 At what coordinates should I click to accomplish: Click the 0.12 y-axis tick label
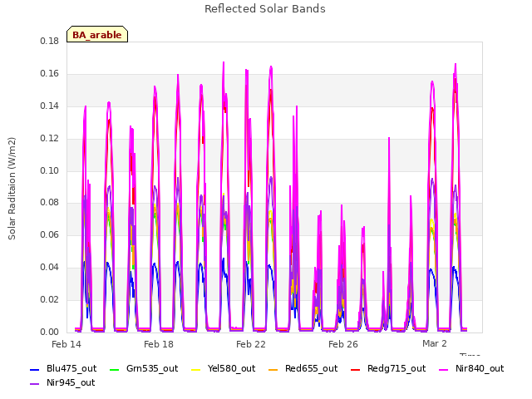[x=50, y=139]
